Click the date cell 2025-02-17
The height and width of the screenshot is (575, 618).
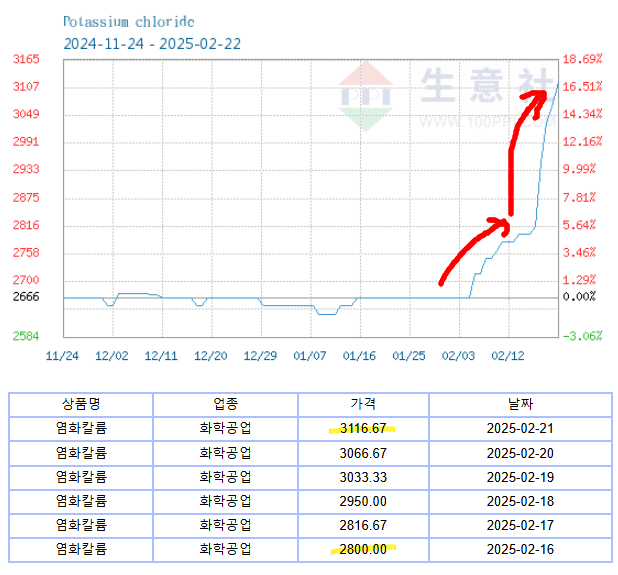click(520, 525)
